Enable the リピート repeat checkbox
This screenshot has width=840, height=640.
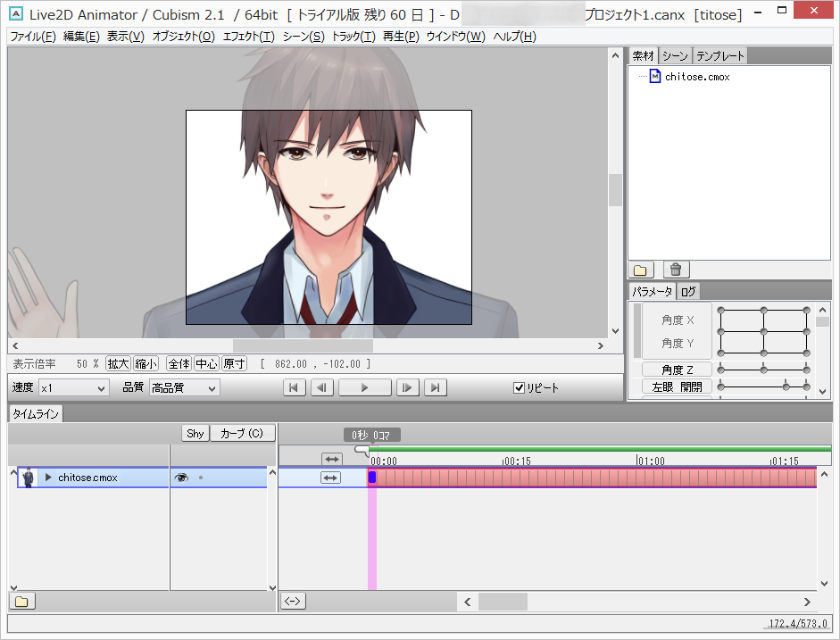pyautogui.click(x=519, y=386)
